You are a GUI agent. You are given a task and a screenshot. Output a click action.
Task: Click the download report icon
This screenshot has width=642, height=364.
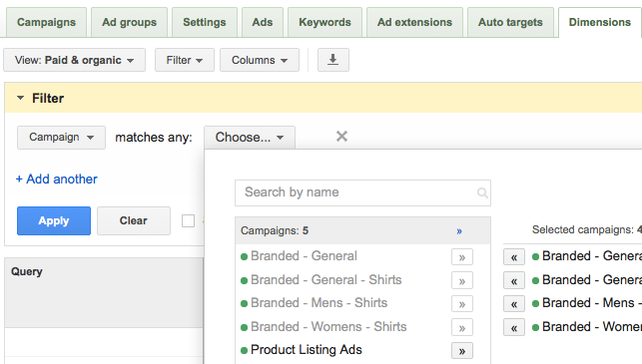[333, 60]
